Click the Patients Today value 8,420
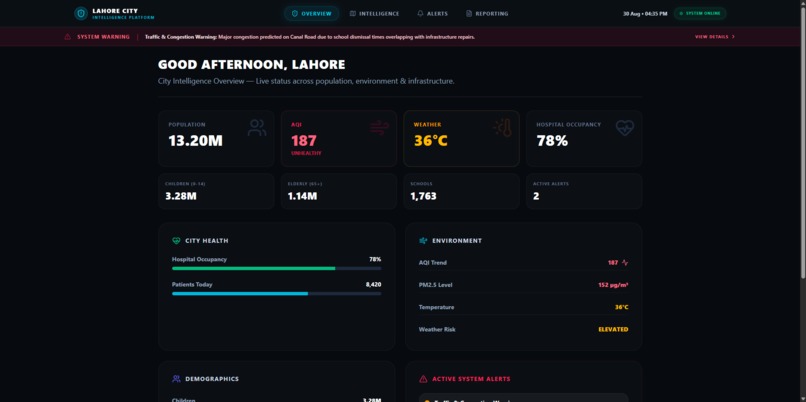Image resolution: width=806 pixels, height=402 pixels. (373, 284)
